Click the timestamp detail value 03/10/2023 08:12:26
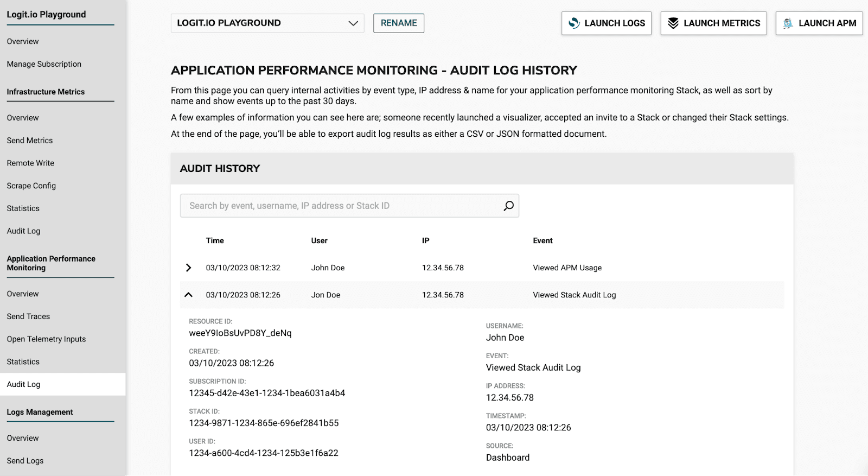 [528, 428]
